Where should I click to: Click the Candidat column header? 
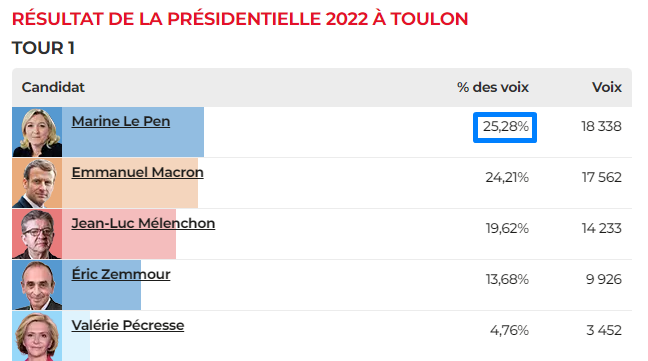click(53, 88)
